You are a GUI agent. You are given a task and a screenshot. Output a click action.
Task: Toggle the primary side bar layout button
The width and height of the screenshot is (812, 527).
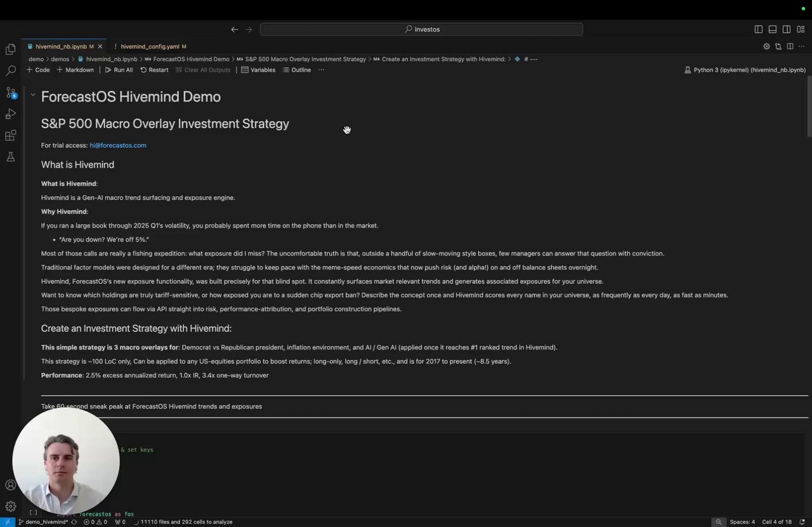pos(758,29)
